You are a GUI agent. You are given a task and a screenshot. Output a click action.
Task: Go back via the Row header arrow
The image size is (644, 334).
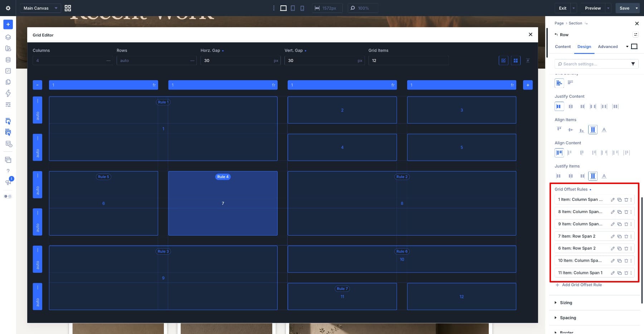556,35
